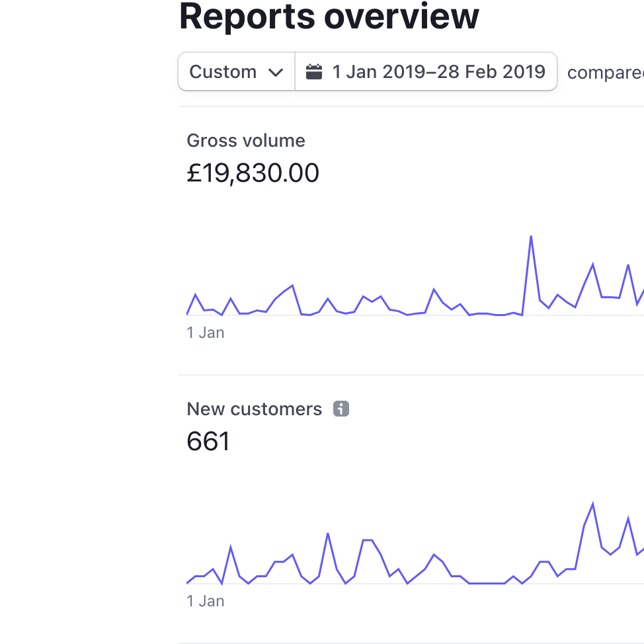This screenshot has width=644, height=644.
Task: Select the Gross volume heading
Action: pyautogui.click(x=245, y=140)
